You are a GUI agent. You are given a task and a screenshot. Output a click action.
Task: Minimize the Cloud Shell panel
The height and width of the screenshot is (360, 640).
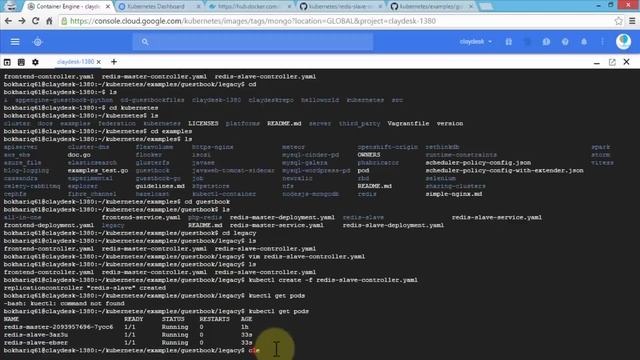pos(597,62)
